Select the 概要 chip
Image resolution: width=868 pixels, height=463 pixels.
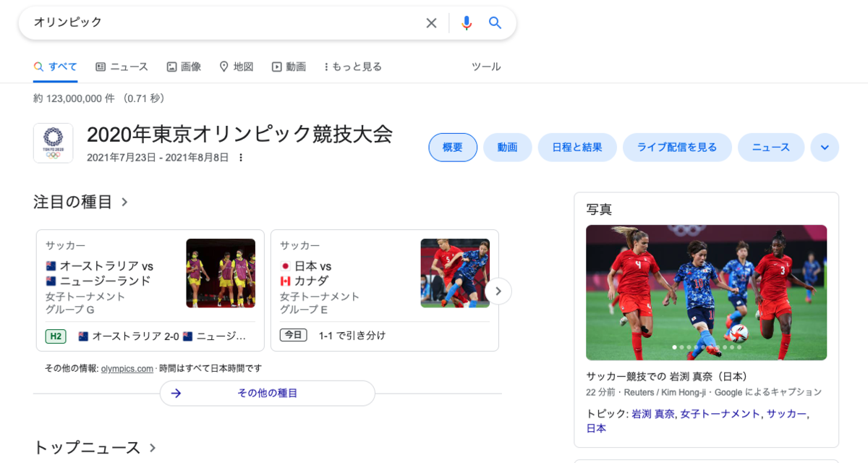pyautogui.click(x=453, y=148)
